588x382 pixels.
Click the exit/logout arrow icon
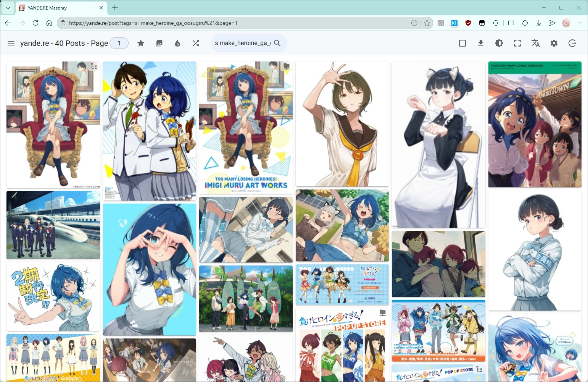tap(572, 43)
